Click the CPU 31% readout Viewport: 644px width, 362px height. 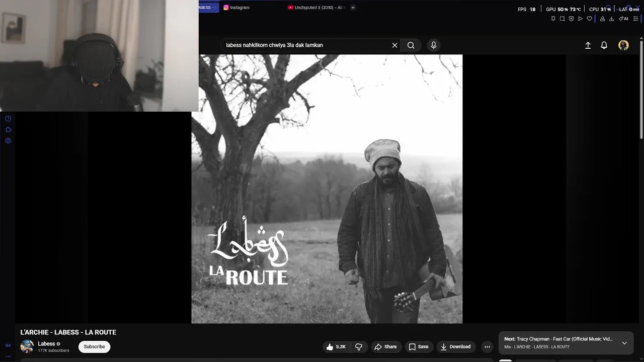pos(600,9)
